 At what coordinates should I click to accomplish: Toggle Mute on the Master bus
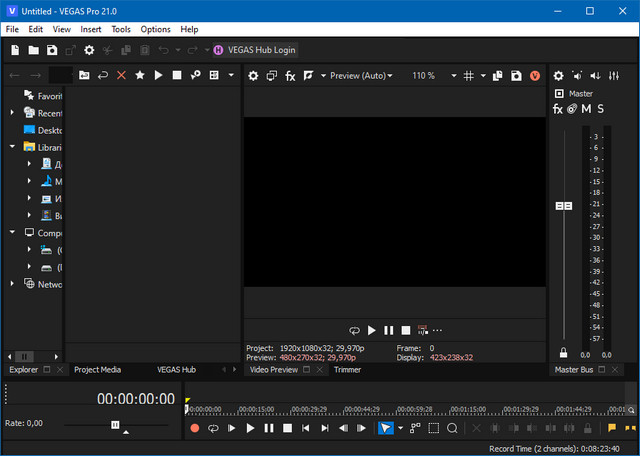coord(586,109)
